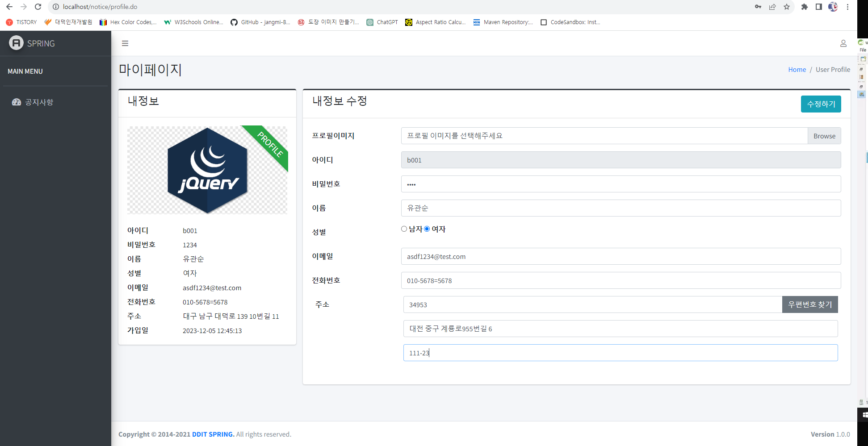
Task: Click the site info icon in address bar
Action: (56, 7)
